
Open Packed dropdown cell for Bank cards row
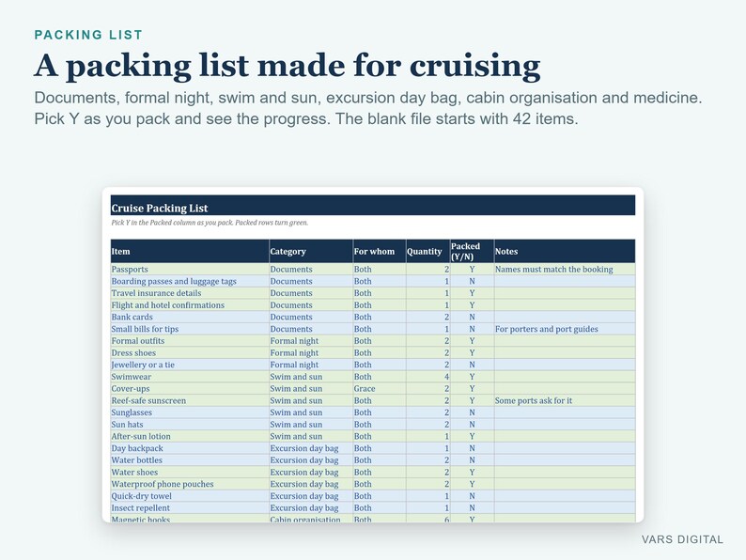(472, 317)
